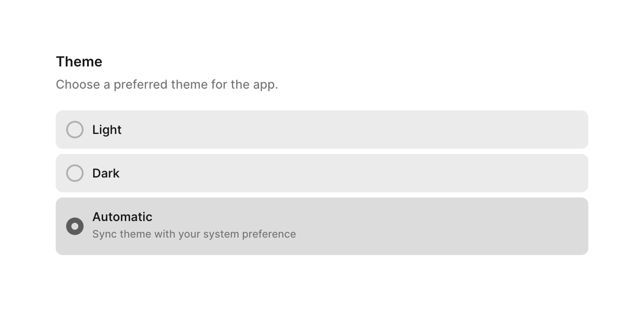Click the "Theme" section heading
644x311 pixels.
79,62
